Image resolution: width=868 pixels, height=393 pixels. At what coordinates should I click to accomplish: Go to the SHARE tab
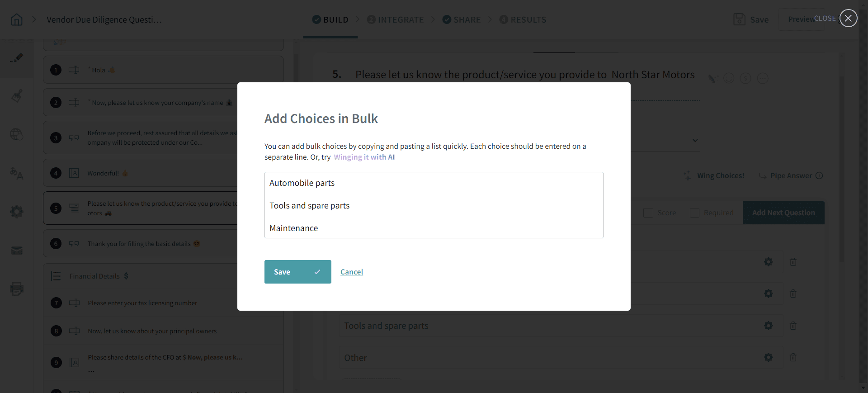[x=462, y=19]
